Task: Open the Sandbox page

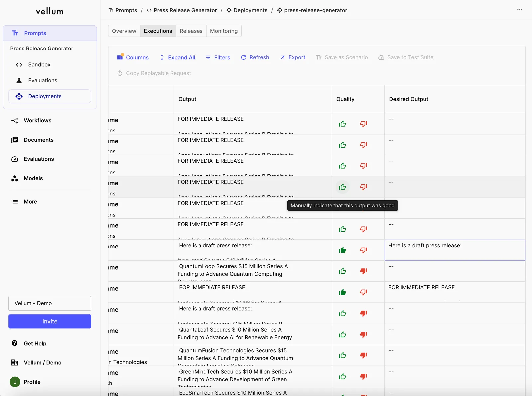Action: (39, 64)
